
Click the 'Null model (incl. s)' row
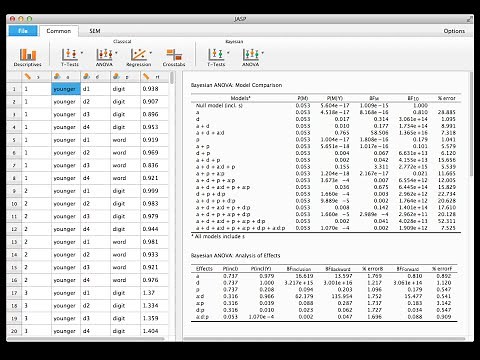(x=326, y=105)
